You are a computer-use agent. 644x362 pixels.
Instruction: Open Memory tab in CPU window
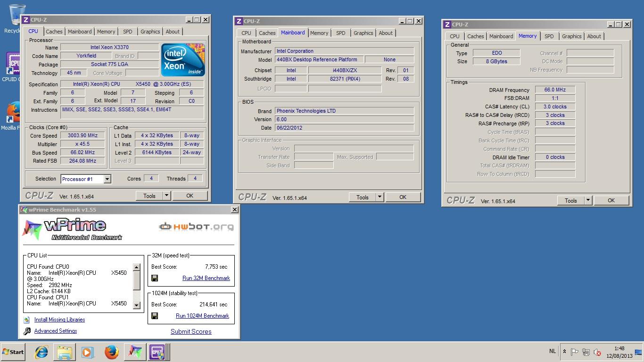(x=106, y=32)
